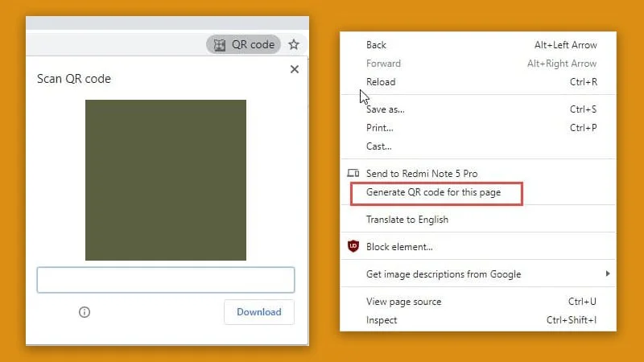Click the URL text field under QR image

[x=166, y=280]
